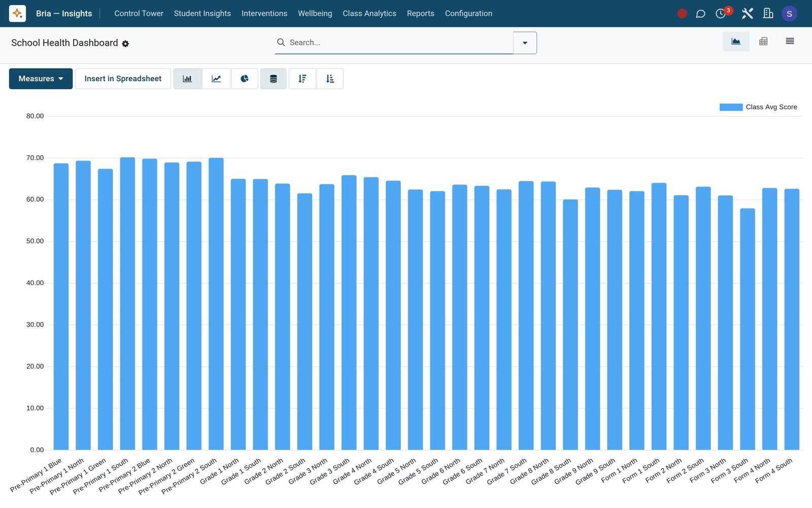Image resolution: width=812 pixels, height=508 pixels.
Task: Open Class Analytics menu
Action: (369, 14)
